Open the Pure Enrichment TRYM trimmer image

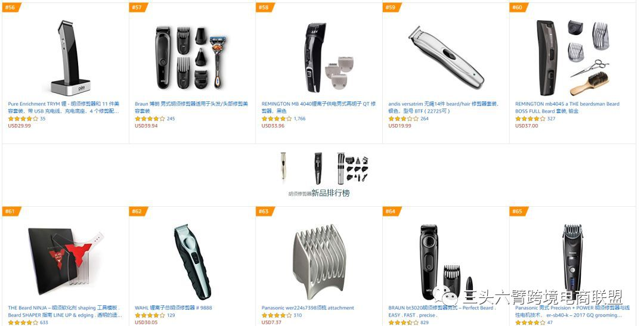[x=70, y=58]
